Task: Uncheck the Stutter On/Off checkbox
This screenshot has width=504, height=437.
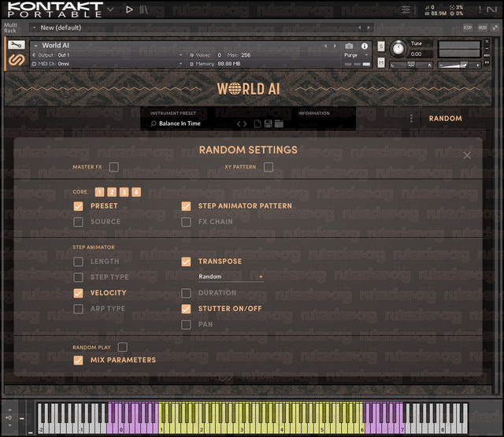Action: (186, 309)
